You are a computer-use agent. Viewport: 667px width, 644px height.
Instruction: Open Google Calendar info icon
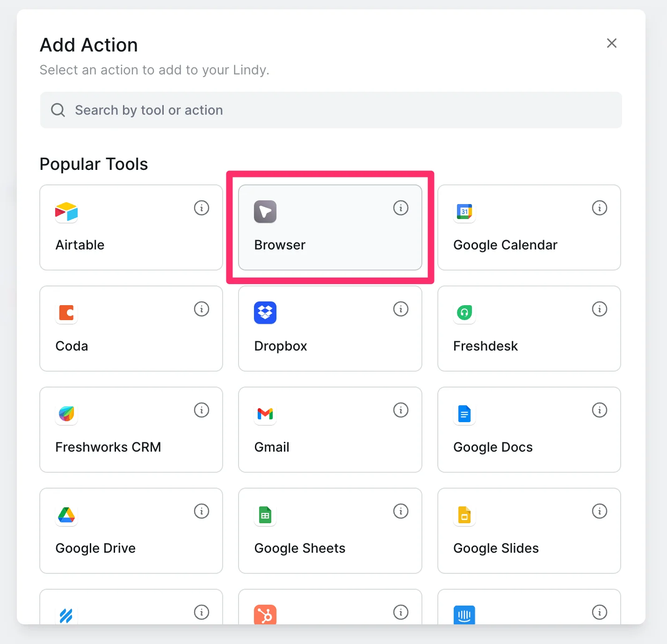click(x=600, y=208)
